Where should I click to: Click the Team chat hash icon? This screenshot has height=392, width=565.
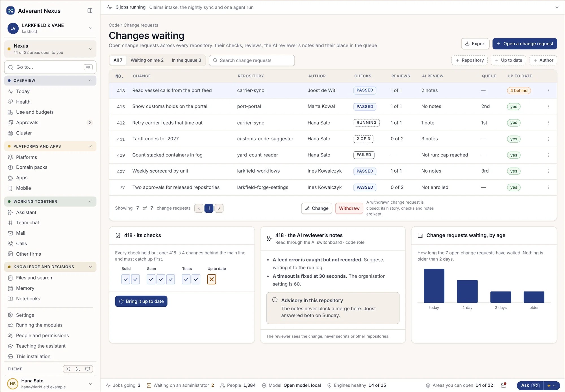coord(10,223)
